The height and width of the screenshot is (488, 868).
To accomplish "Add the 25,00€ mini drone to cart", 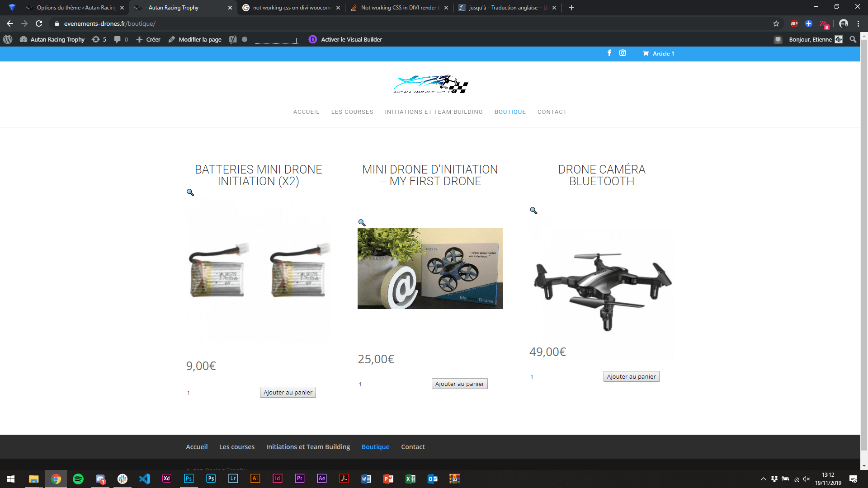I will coord(459,384).
